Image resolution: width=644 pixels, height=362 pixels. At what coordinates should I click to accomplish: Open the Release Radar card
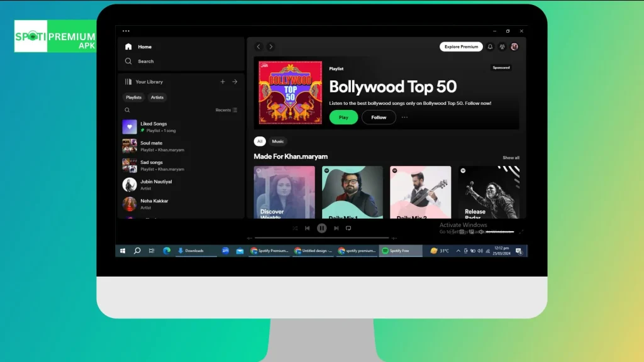click(x=489, y=192)
